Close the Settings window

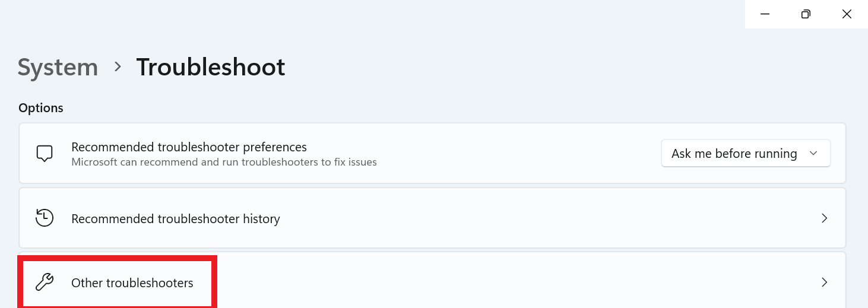pos(847,14)
